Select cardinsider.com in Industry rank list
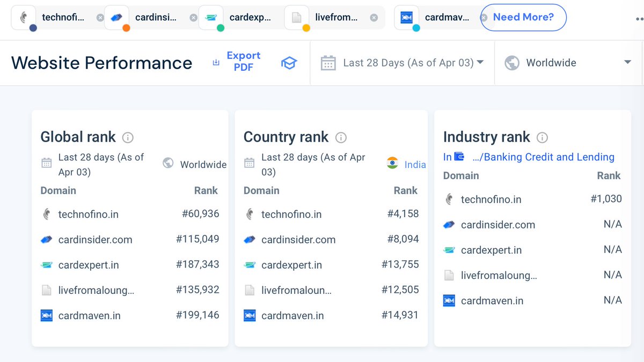Viewport: 644px width, 362px height. 498,225
